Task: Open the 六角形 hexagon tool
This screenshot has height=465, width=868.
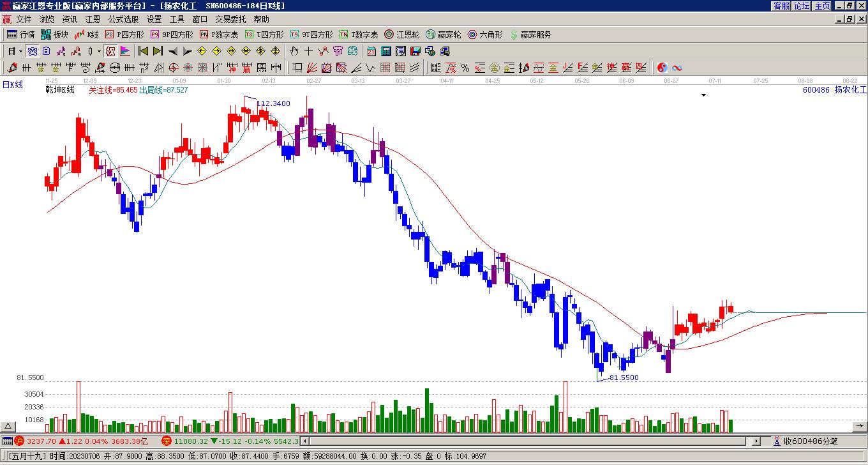Action: click(485, 34)
